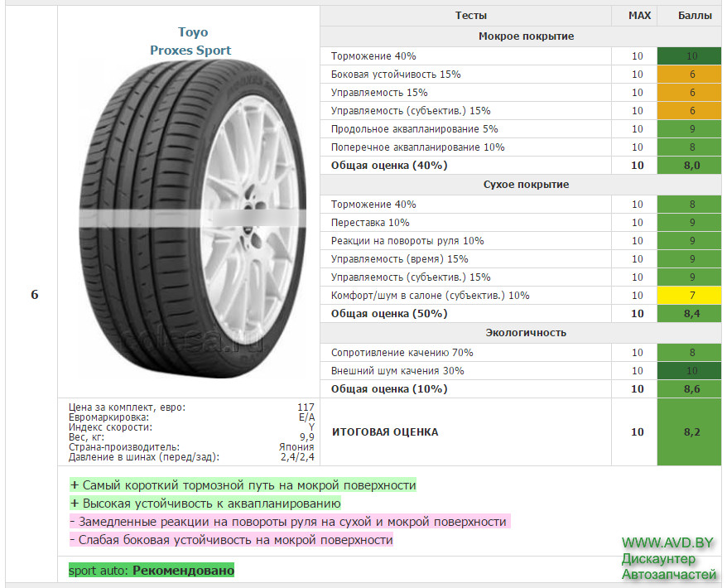Select 'Поперечное аквапланирование 10%' label

tap(418, 147)
